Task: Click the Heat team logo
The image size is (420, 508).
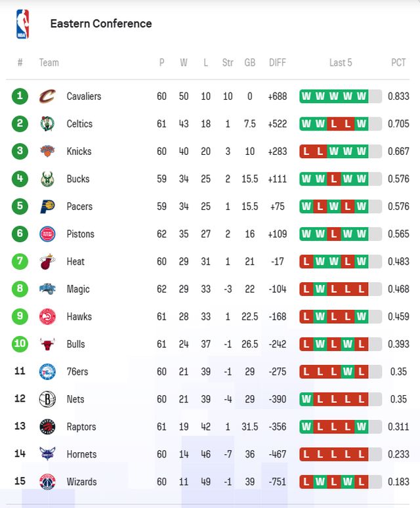Action: click(47, 262)
